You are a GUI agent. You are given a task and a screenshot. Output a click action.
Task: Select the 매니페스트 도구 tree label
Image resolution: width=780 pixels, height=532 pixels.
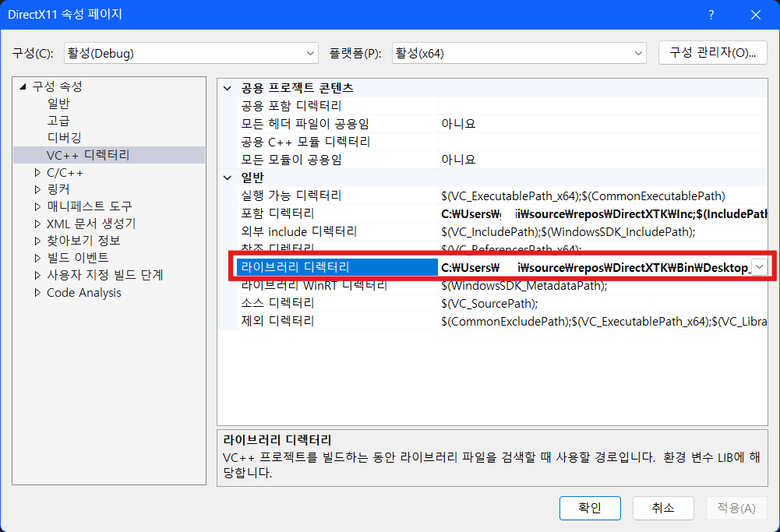click(x=90, y=206)
